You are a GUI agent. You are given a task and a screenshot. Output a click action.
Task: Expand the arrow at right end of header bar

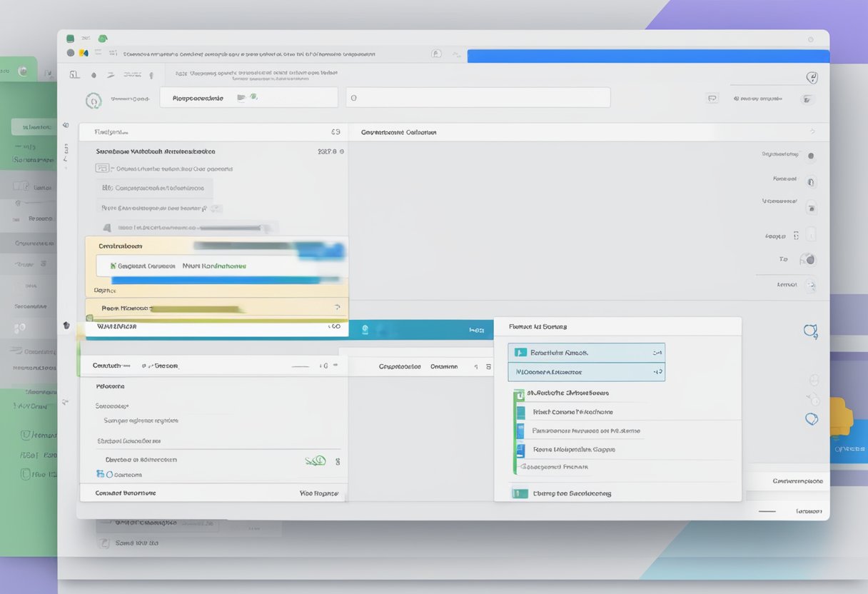pos(812,132)
